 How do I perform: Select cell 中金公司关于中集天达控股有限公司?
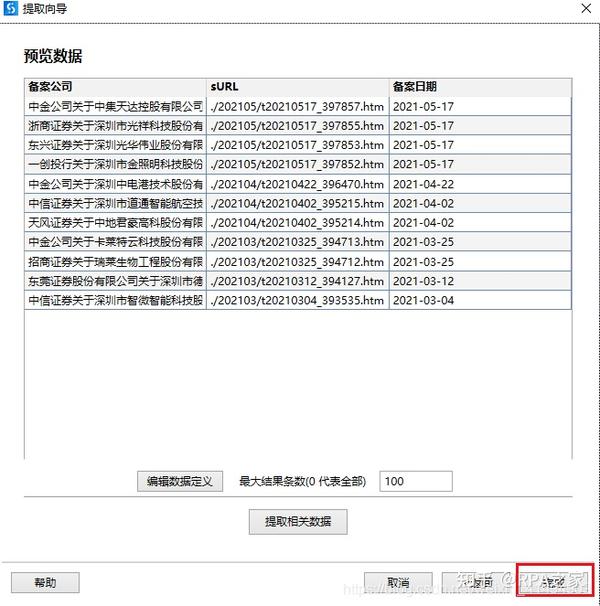coord(115,106)
